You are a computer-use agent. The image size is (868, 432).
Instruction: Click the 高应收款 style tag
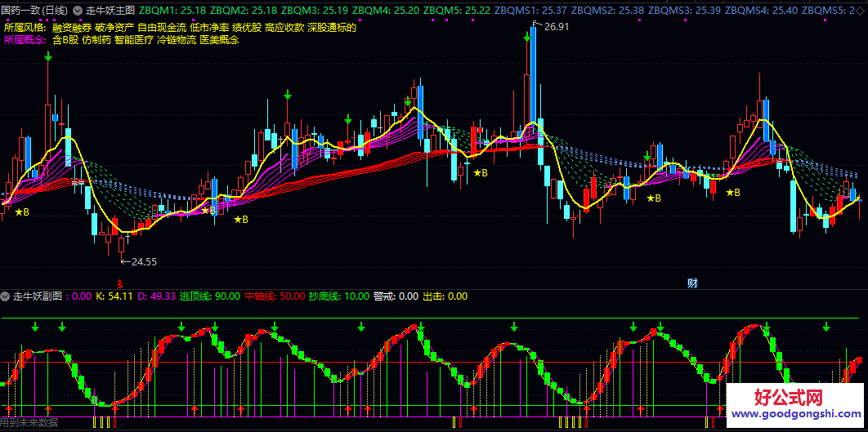click(x=284, y=28)
